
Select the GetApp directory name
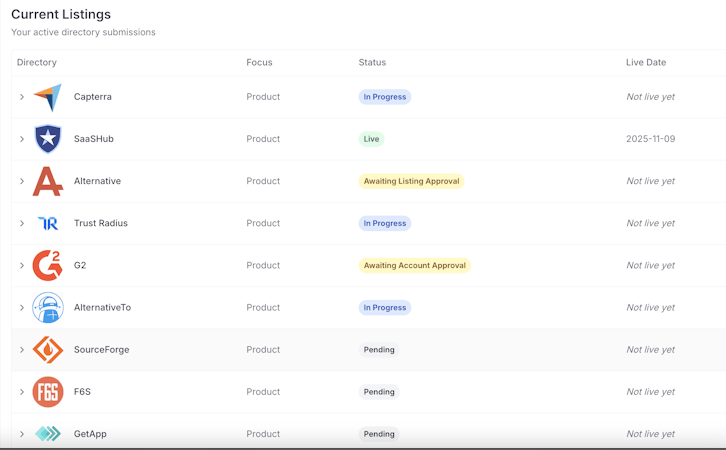90,434
